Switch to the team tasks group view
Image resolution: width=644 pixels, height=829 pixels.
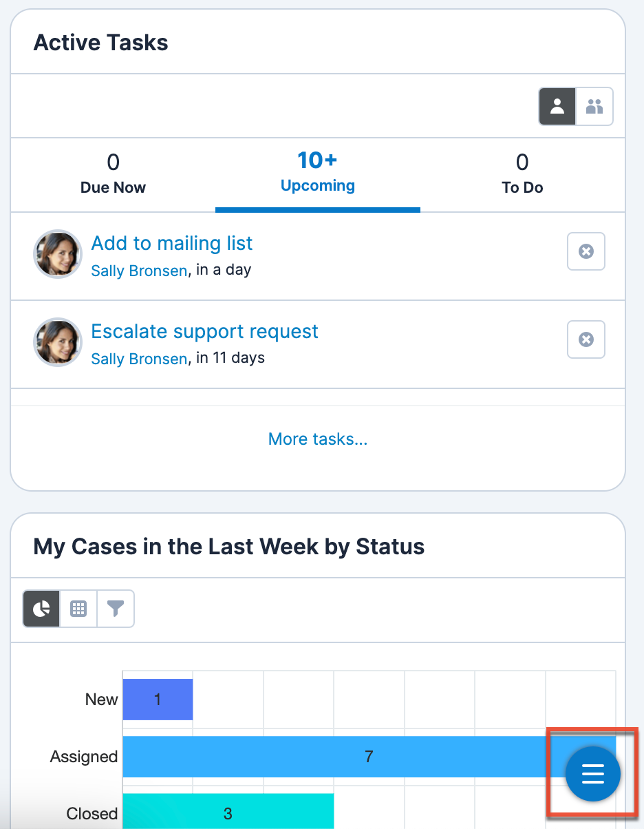[x=594, y=106]
